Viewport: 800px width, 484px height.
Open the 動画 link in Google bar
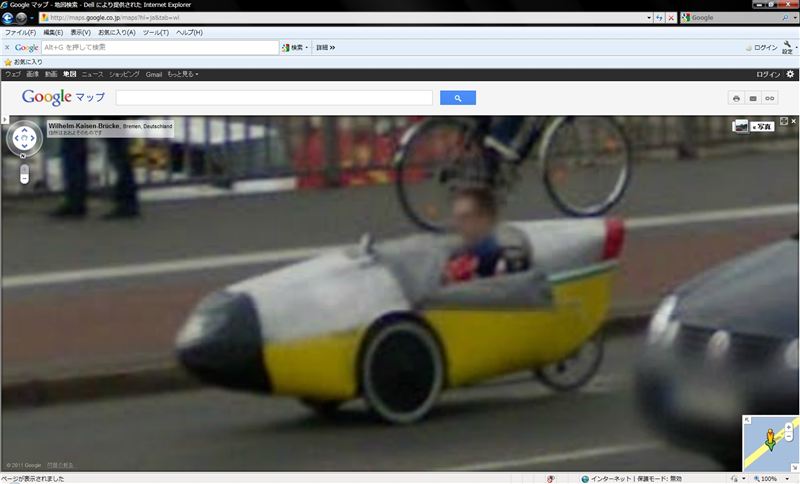point(51,74)
